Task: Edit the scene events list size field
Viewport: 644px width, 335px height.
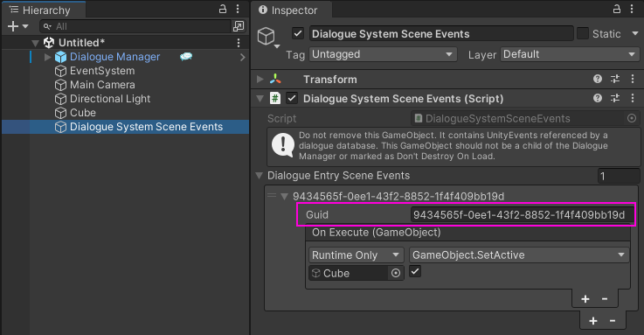Action: (618, 176)
